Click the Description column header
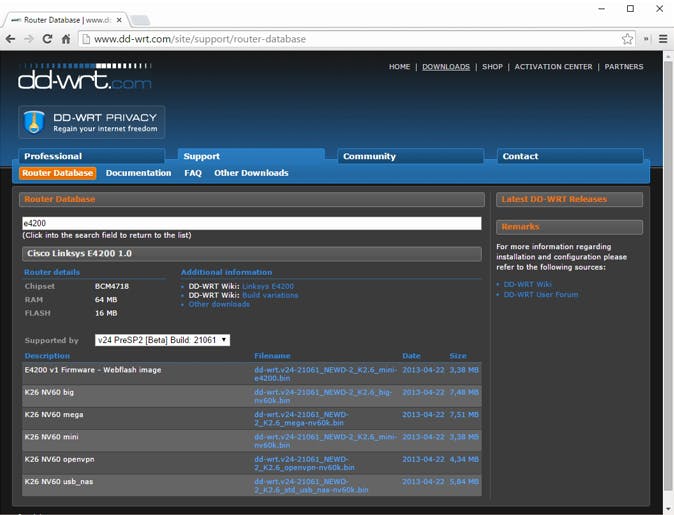 pos(47,356)
